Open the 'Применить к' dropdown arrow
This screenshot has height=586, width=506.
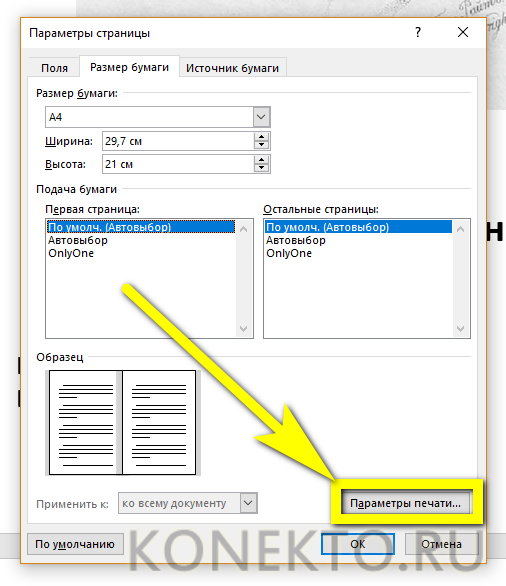(x=248, y=503)
